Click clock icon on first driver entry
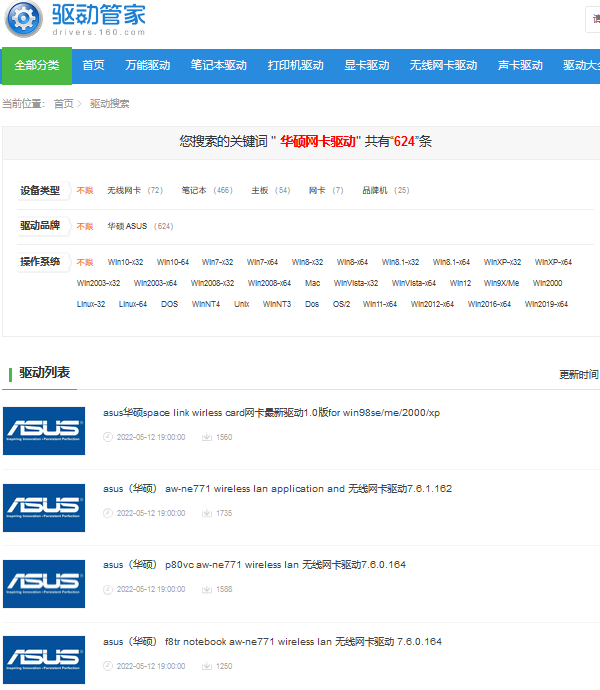This screenshot has width=600, height=690. (109, 437)
